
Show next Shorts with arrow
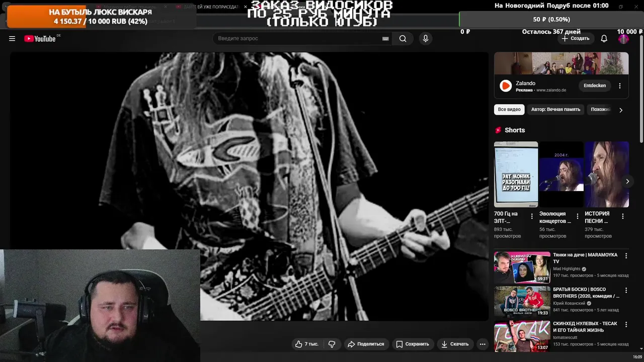click(627, 182)
